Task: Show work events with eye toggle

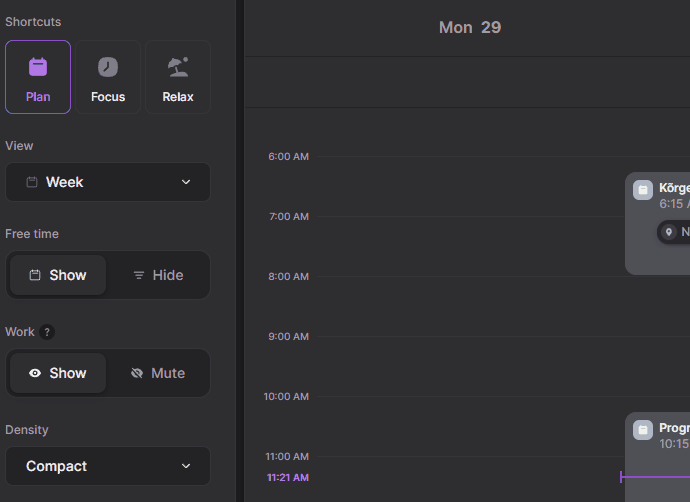Action: point(58,373)
